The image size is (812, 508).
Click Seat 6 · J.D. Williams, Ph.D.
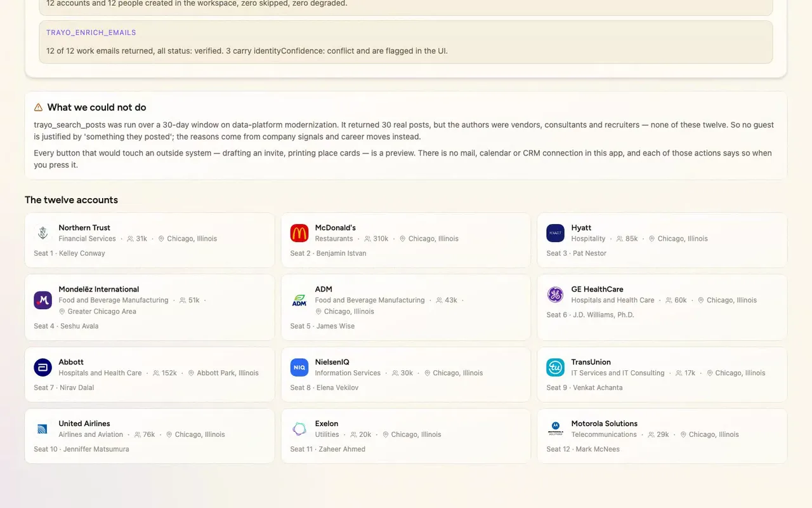(590, 315)
